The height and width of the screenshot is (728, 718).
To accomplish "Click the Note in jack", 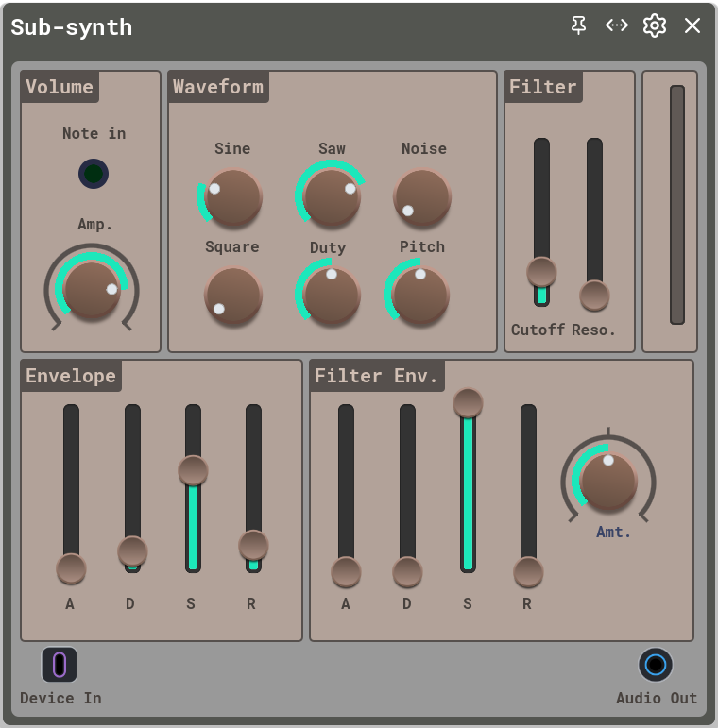I will (94, 174).
